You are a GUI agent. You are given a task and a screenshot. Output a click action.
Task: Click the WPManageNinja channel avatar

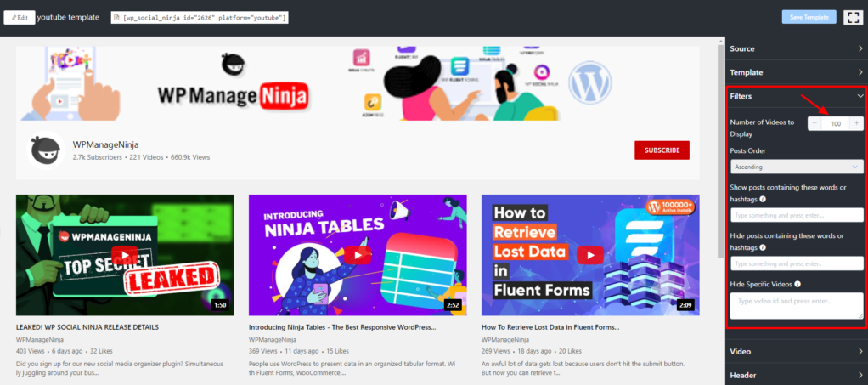pos(46,150)
